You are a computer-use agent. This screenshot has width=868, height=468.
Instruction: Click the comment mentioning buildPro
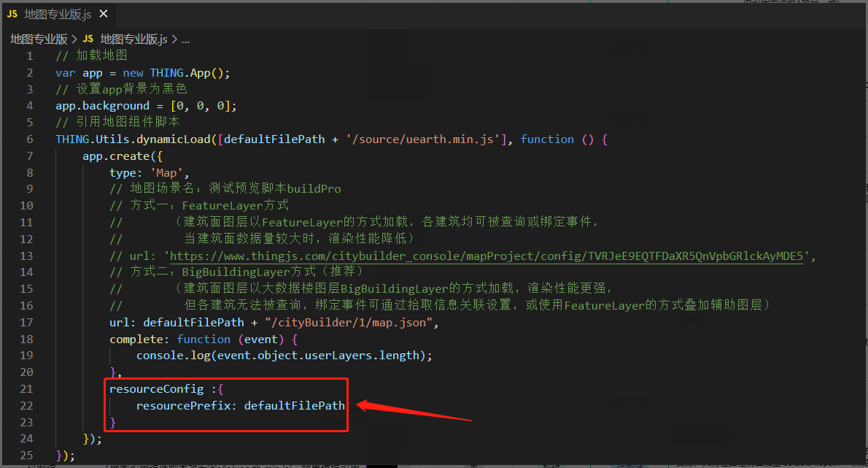coord(225,188)
